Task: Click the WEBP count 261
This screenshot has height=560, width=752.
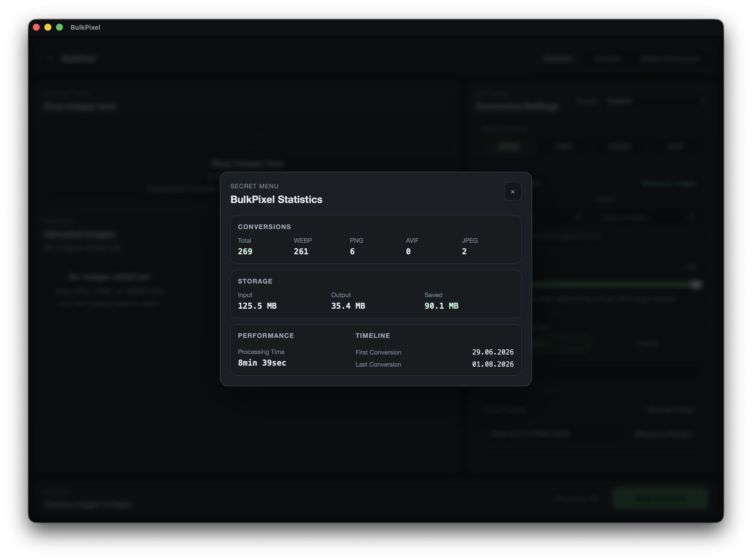Action: 301,251
